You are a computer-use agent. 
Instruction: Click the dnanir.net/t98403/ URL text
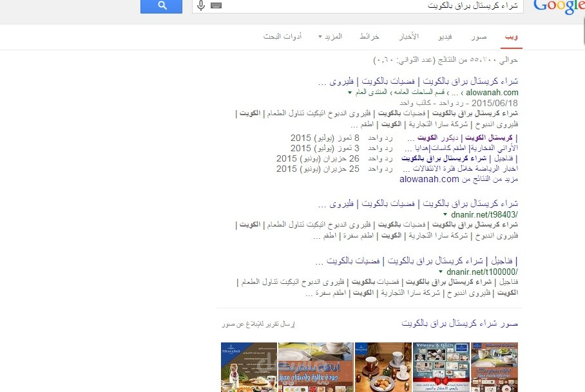484,214
